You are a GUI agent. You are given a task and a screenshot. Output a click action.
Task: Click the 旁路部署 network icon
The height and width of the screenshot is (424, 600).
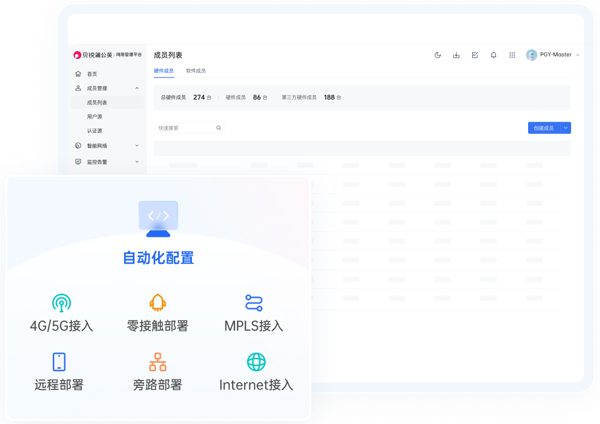pos(158,362)
